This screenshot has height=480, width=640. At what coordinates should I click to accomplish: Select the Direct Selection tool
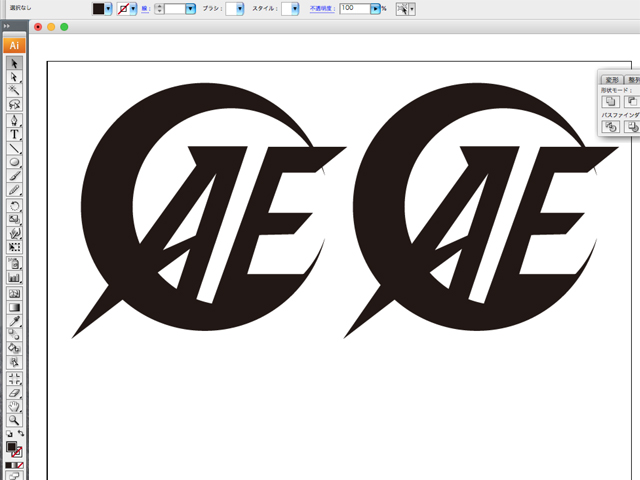tap(14, 77)
